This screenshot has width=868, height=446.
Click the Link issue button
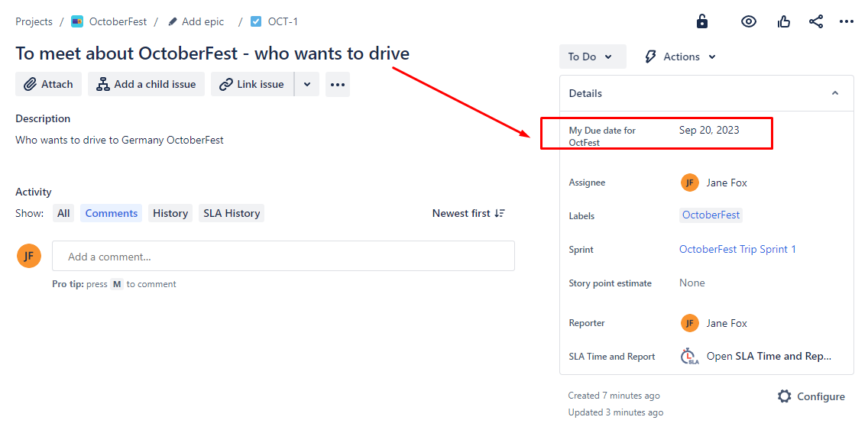[x=252, y=84]
